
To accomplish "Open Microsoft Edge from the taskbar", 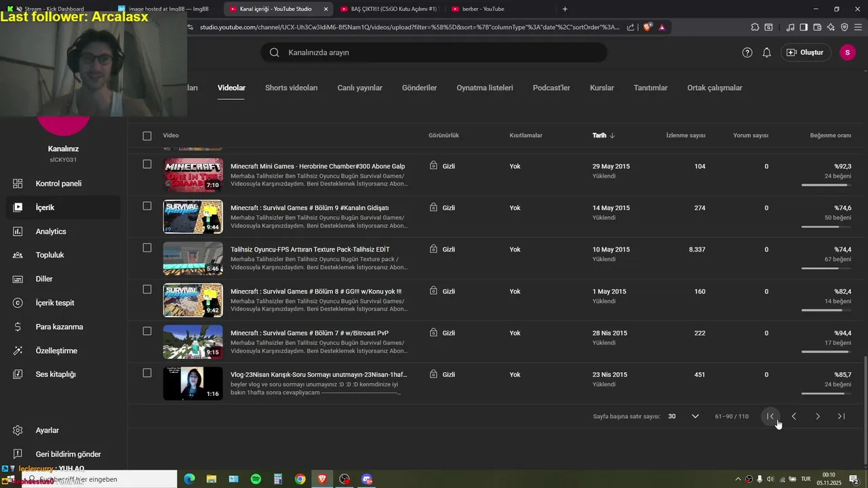I will (189, 479).
